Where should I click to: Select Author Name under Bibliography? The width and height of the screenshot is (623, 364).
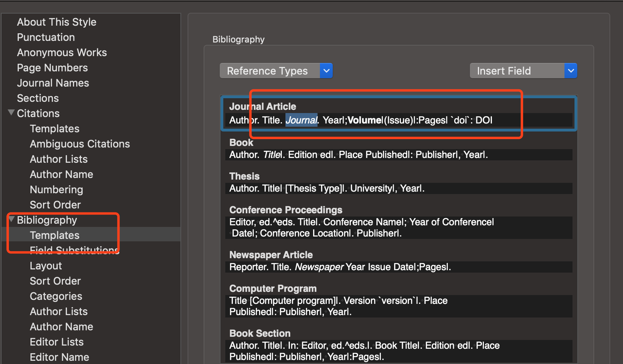pyautogui.click(x=61, y=327)
